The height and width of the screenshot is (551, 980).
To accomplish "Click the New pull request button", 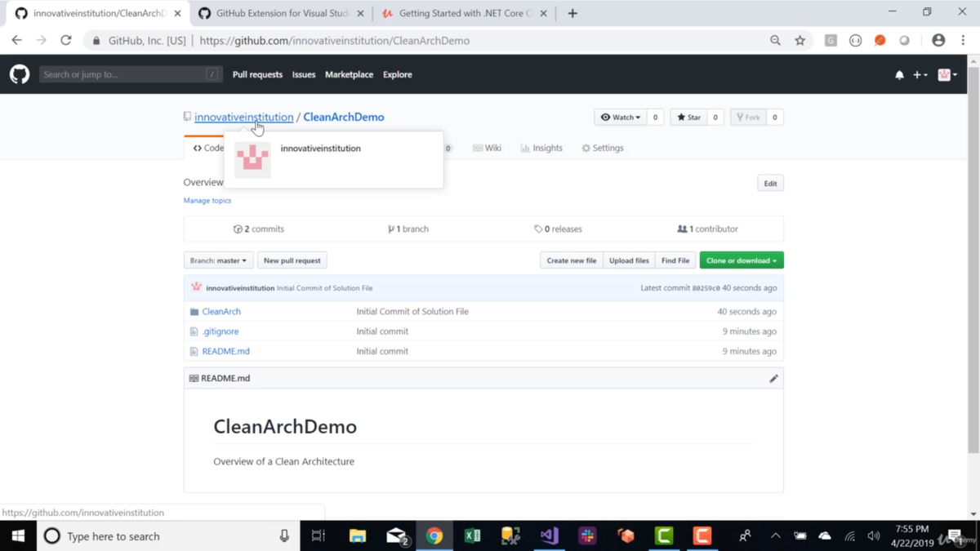I will click(292, 260).
